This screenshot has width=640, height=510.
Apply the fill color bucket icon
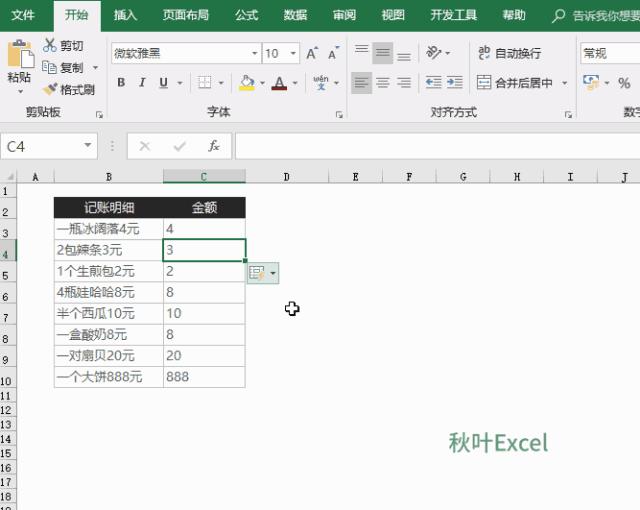tap(247, 83)
